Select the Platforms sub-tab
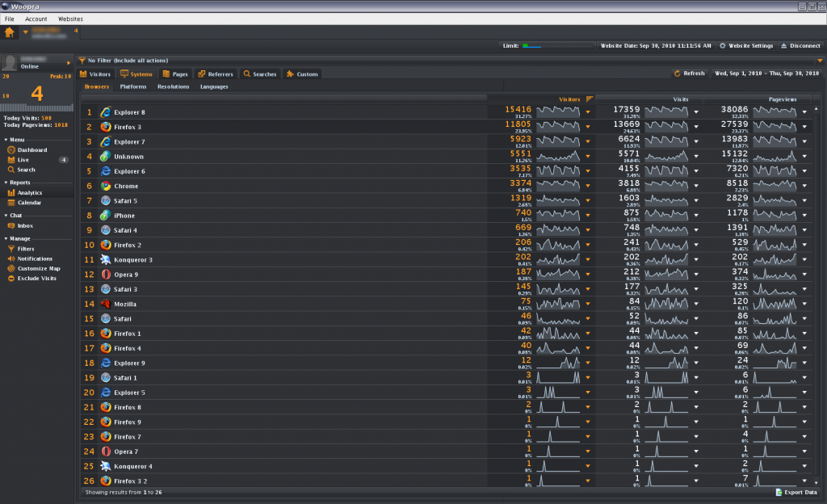The height and width of the screenshot is (504, 827). 133,87
